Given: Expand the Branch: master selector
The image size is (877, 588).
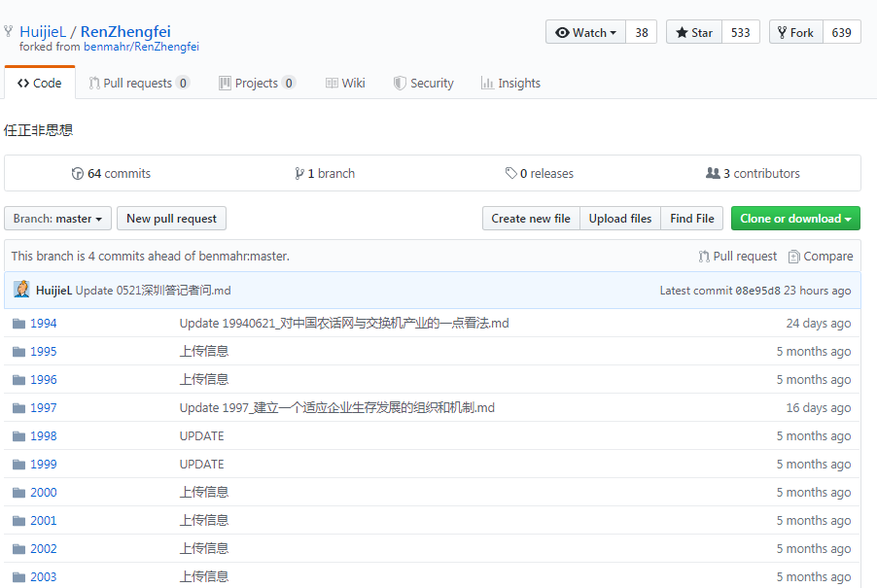Looking at the screenshot, I should point(57,219).
